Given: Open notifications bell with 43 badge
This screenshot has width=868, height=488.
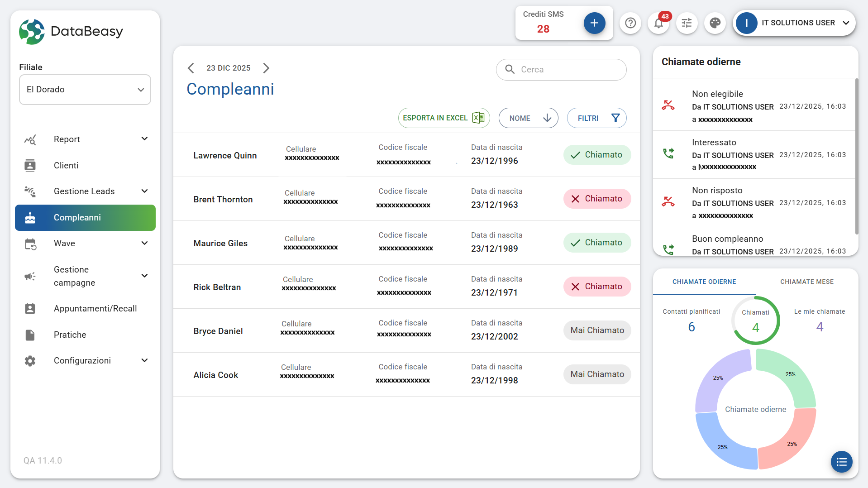Looking at the screenshot, I should [x=658, y=23].
